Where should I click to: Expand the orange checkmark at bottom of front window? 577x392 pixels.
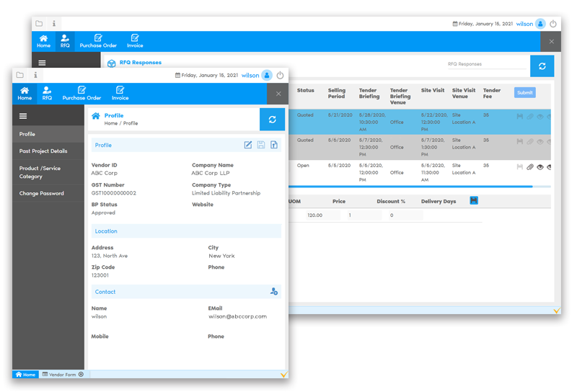tap(283, 375)
